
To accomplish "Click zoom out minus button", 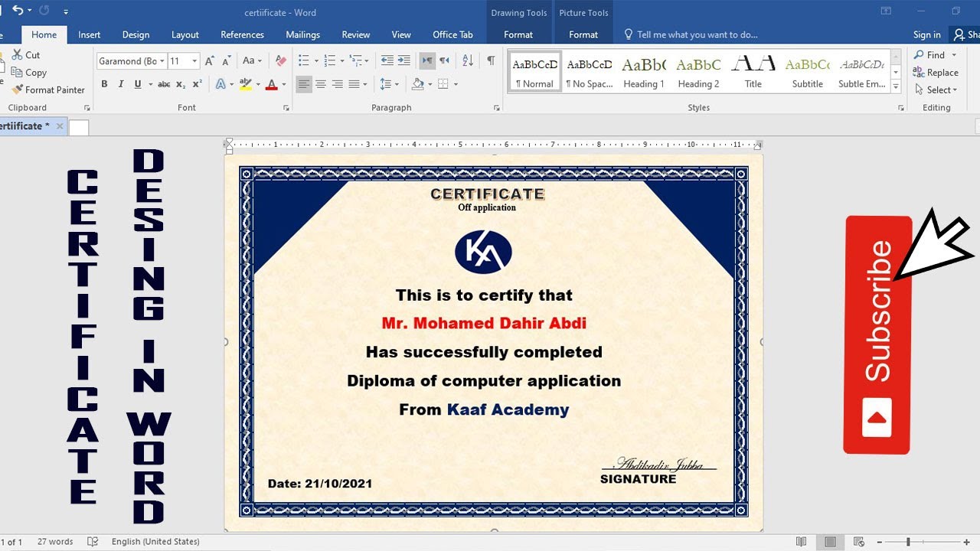I will click(x=880, y=542).
